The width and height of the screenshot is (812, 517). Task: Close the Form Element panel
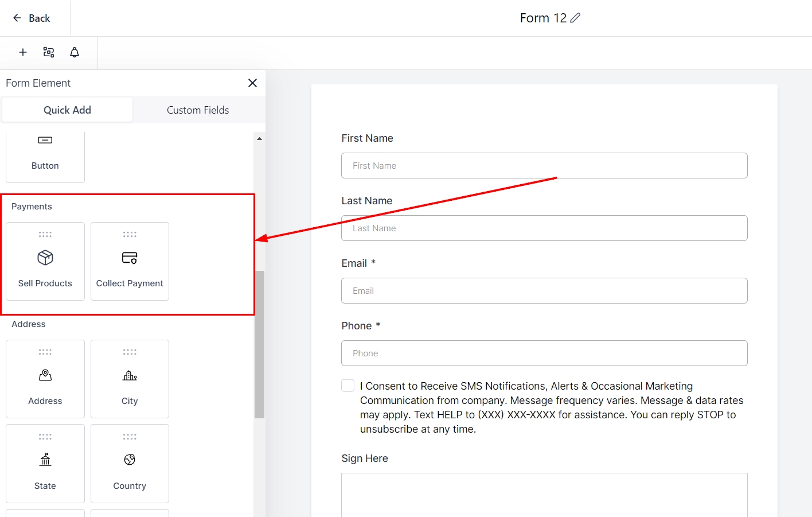point(252,83)
